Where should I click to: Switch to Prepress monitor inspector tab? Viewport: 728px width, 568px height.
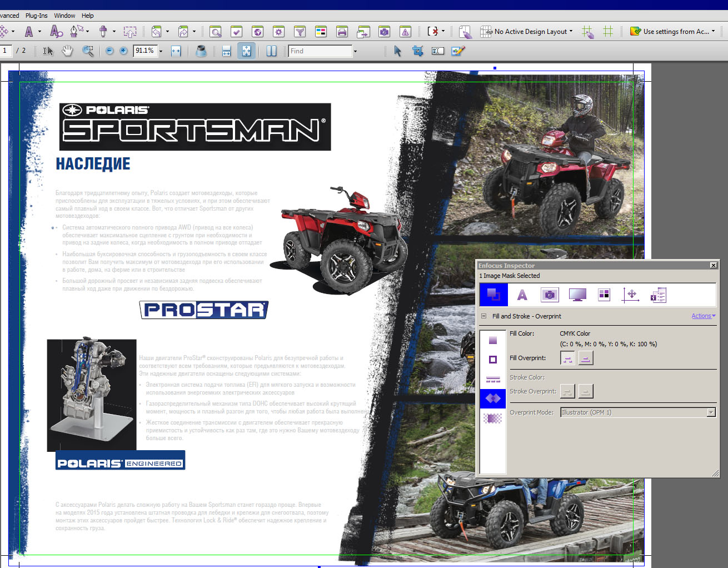pyautogui.click(x=577, y=295)
